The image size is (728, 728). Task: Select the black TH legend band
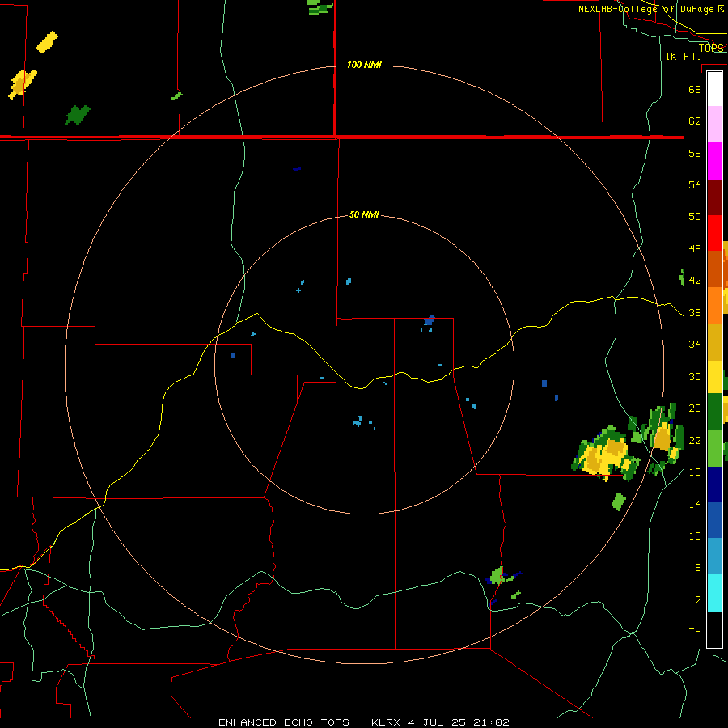(714, 629)
